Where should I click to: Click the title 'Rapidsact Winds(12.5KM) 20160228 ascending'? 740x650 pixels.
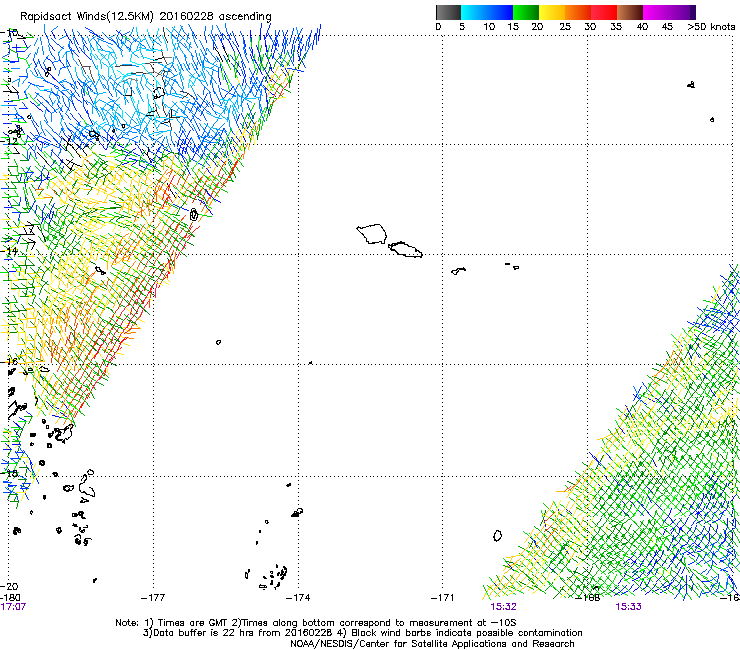pyautogui.click(x=146, y=17)
